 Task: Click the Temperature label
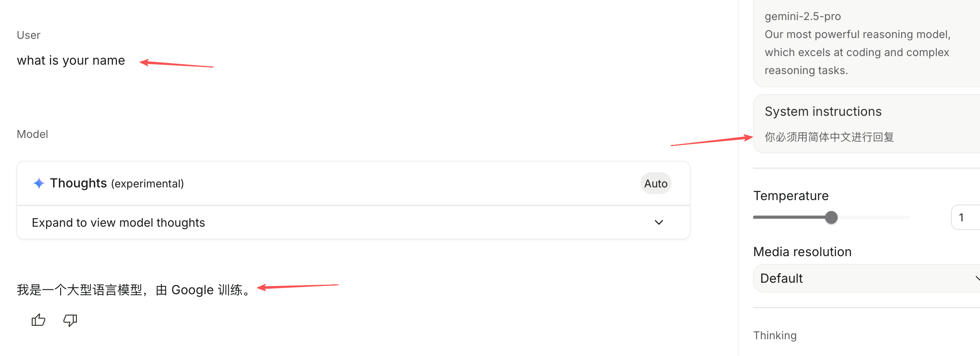coord(791,196)
